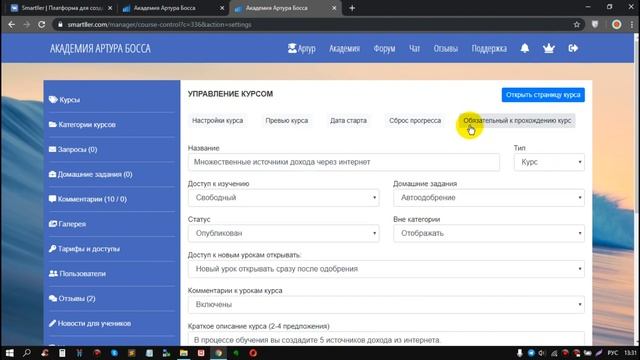Open Поддержка link in header
This screenshot has width=640, height=360.
point(489,48)
